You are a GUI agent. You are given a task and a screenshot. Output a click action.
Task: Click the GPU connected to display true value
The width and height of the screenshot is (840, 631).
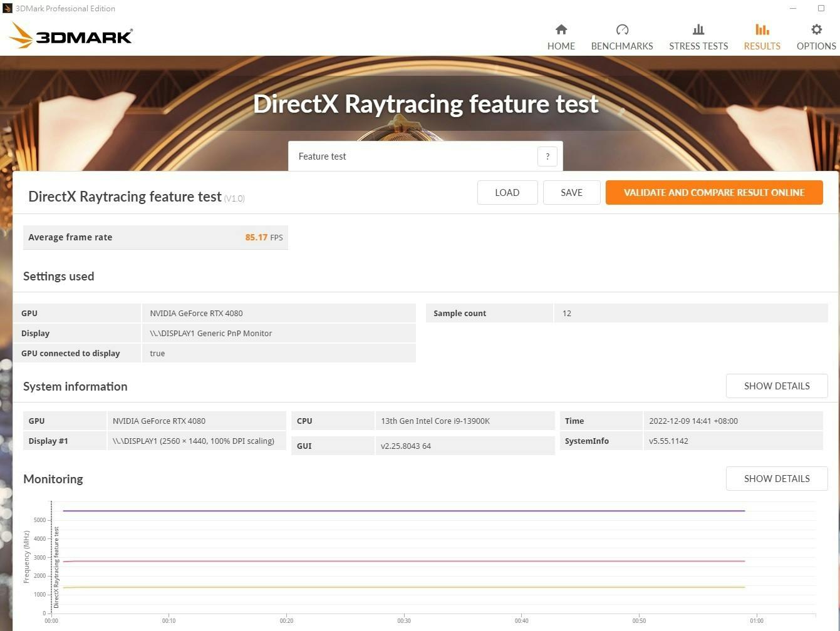pyautogui.click(x=157, y=354)
